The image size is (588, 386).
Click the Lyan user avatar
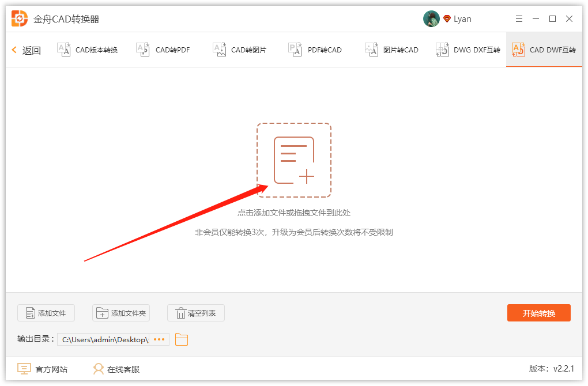(431, 18)
